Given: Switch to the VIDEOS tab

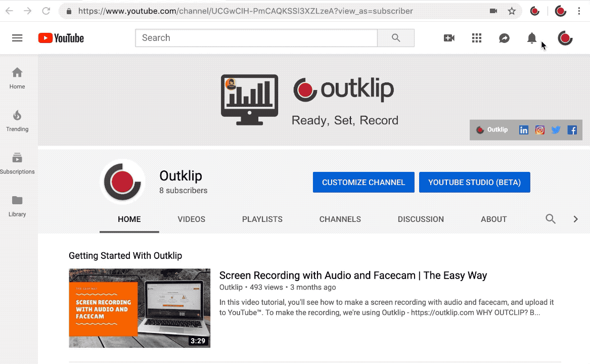Looking at the screenshot, I should [192, 219].
